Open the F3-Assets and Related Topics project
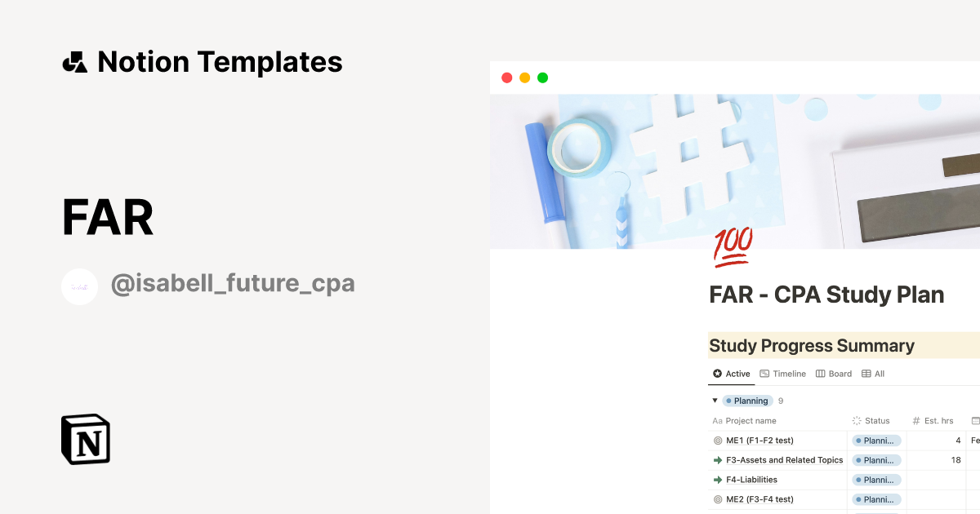Viewport: 980px width, 514px height. click(x=784, y=460)
